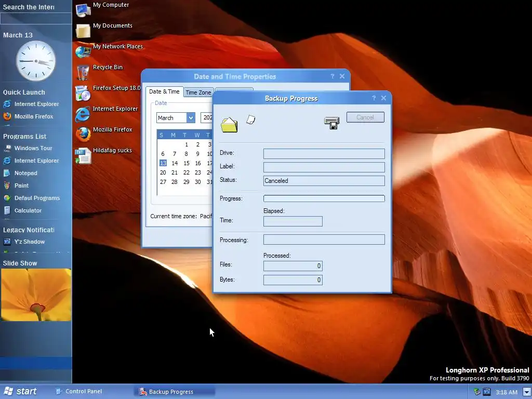
Task: Open the Hildafag sucks text file icon
Action: (x=83, y=156)
